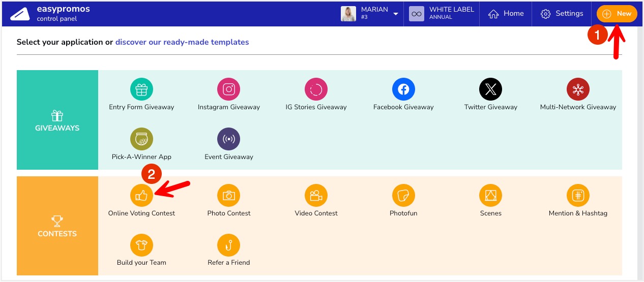
Task: Select the Twitter Giveaway X icon
Action: [490, 90]
